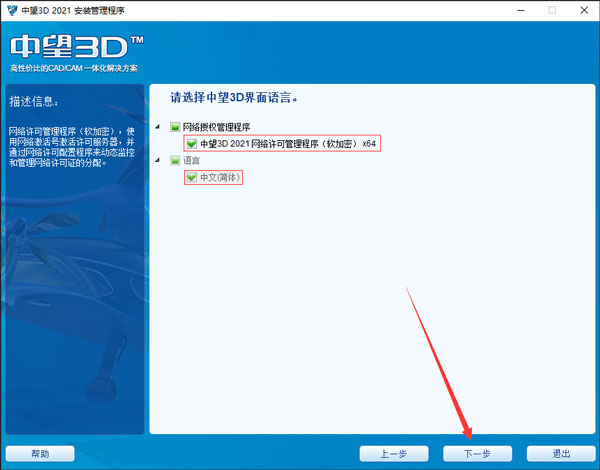
Task: Toggle the 中望3D 2021 网络许可管理程序 x64 checkbox
Action: [191, 144]
